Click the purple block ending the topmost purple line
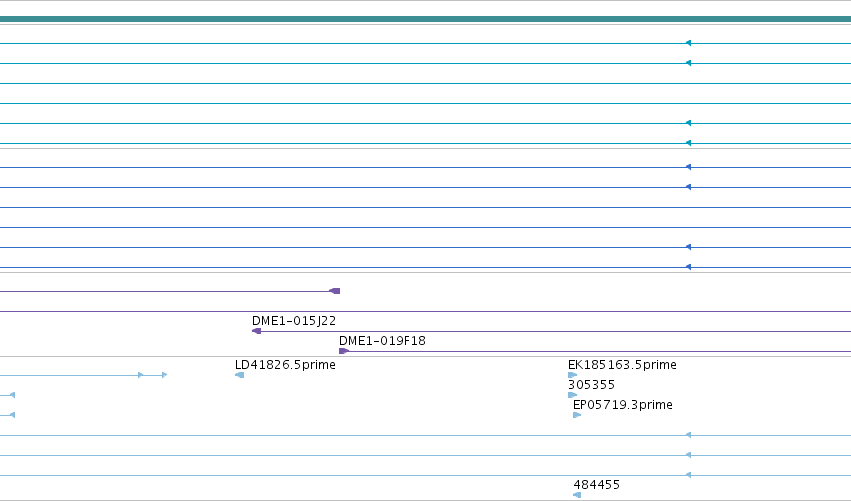This screenshot has height=501, width=851. [335, 291]
